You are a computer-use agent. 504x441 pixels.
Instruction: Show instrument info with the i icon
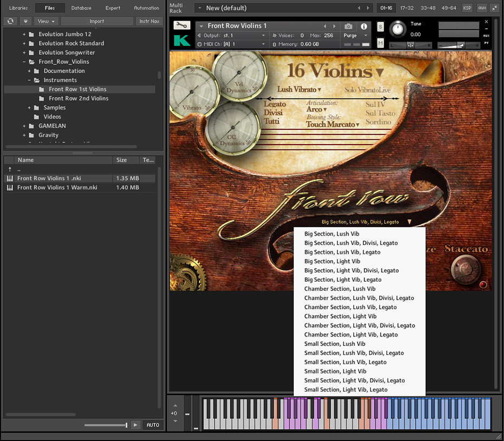(364, 27)
